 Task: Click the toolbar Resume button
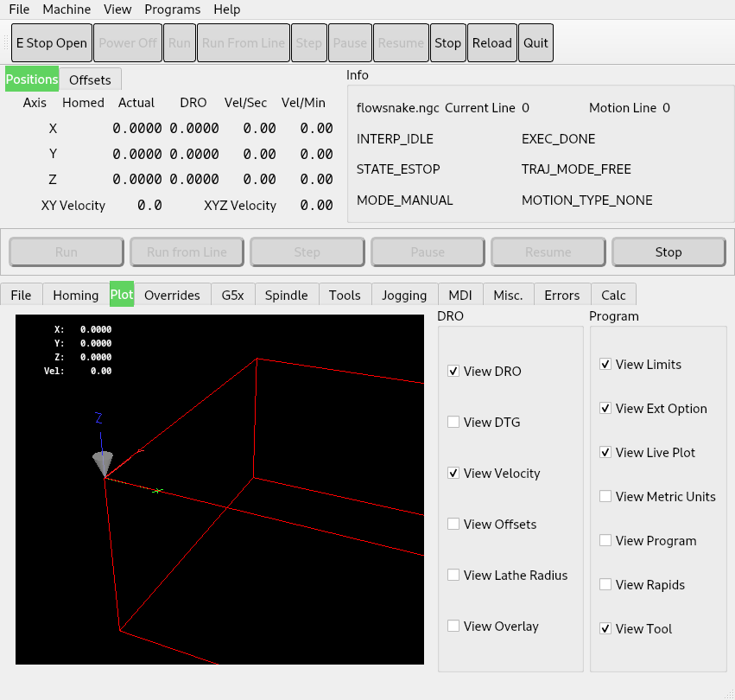(x=402, y=43)
